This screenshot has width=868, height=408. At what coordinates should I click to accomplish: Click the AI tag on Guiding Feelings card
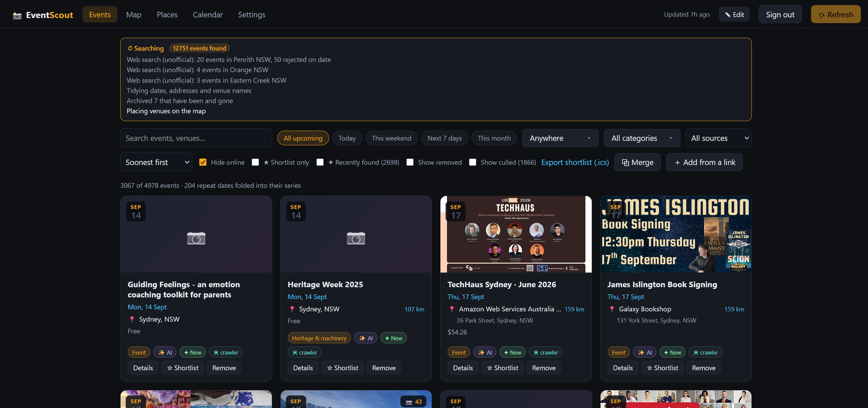(165, 353)
